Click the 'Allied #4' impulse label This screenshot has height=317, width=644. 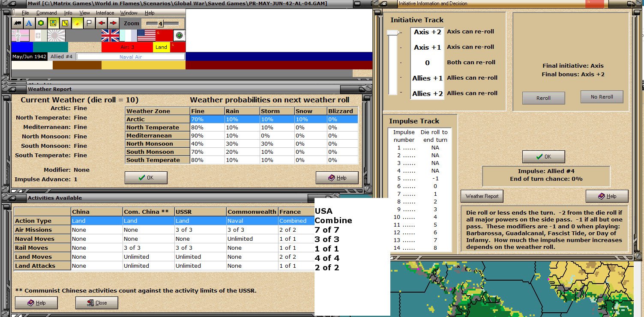tap(62, 57)
